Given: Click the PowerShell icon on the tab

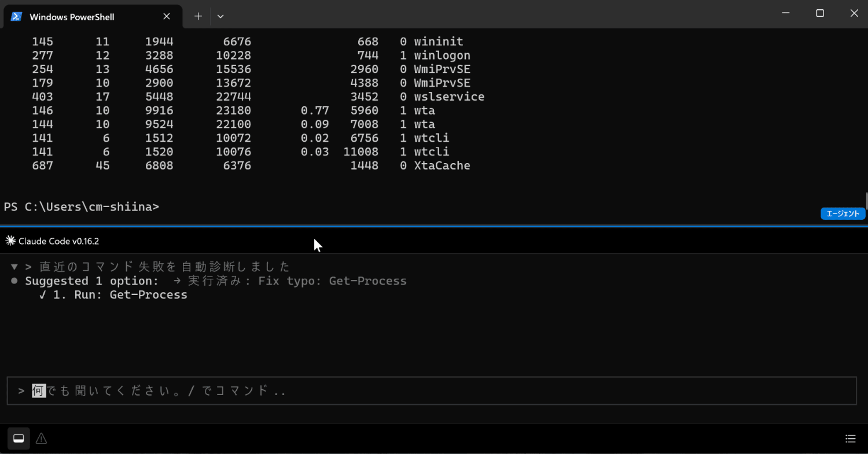Looking at the screenshot, I should point(17,17).
